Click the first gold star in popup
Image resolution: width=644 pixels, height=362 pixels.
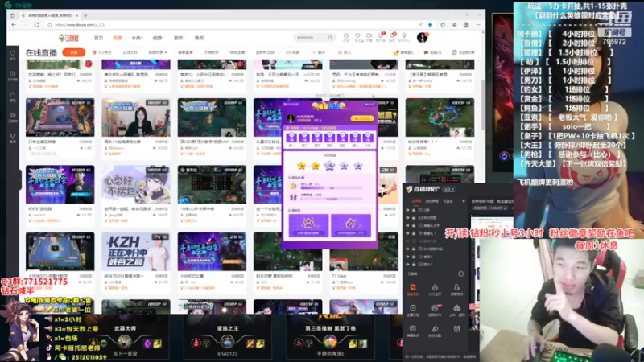302,166
